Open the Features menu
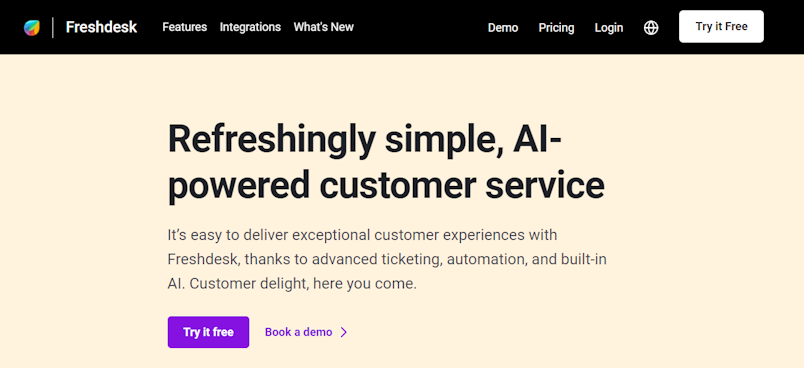 (185, 27)
